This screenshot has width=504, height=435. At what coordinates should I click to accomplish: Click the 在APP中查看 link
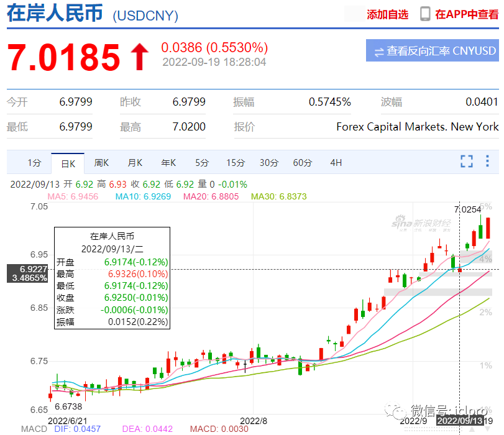point(467,14)
